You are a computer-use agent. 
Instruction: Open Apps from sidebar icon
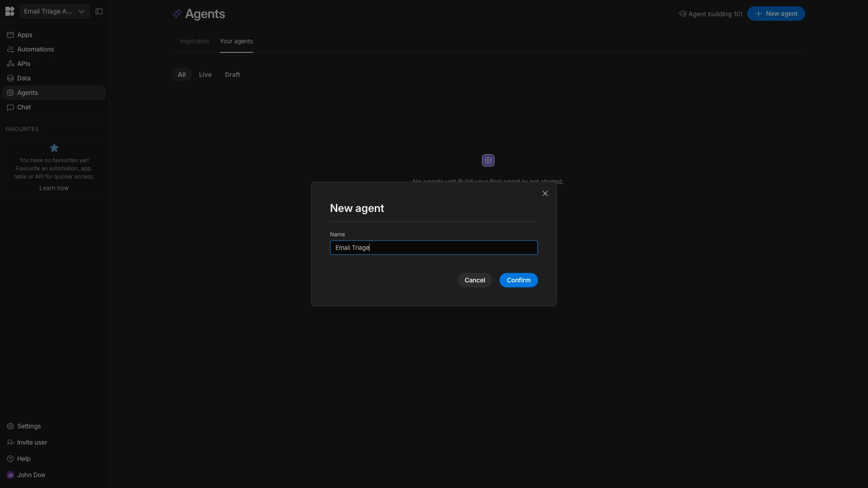pos(10,35)
